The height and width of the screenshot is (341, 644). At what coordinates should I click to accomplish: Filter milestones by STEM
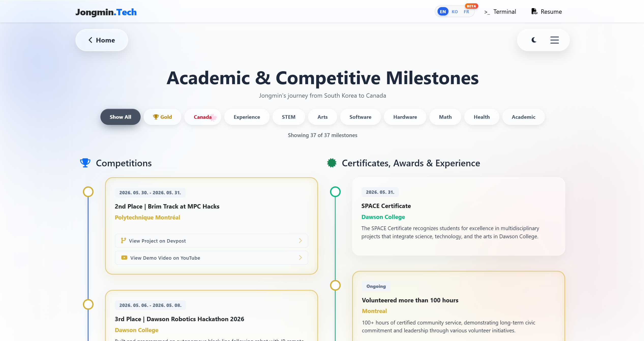(x=289, y=117)
